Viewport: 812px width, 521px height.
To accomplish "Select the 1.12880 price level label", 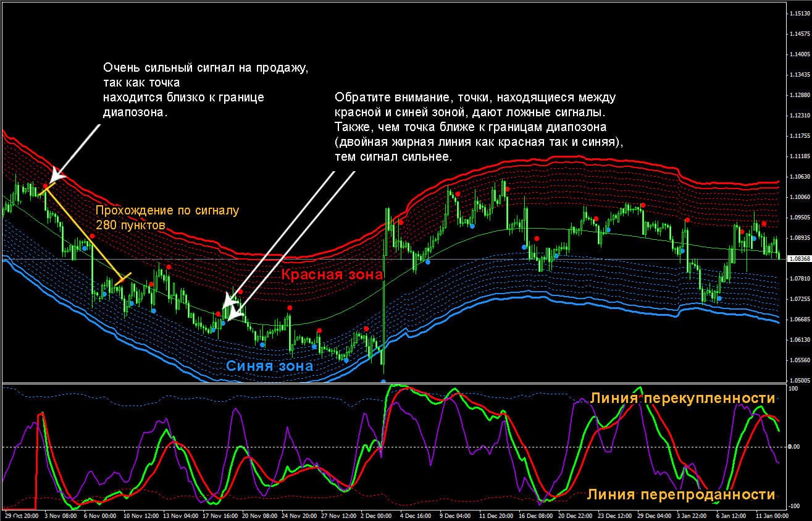I will coord(799,95).
